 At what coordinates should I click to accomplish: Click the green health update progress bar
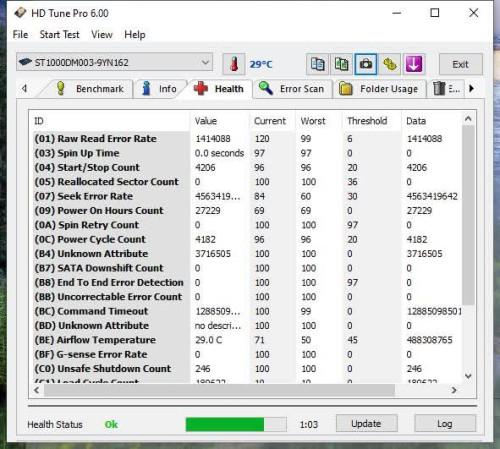[x=236, y=424]
